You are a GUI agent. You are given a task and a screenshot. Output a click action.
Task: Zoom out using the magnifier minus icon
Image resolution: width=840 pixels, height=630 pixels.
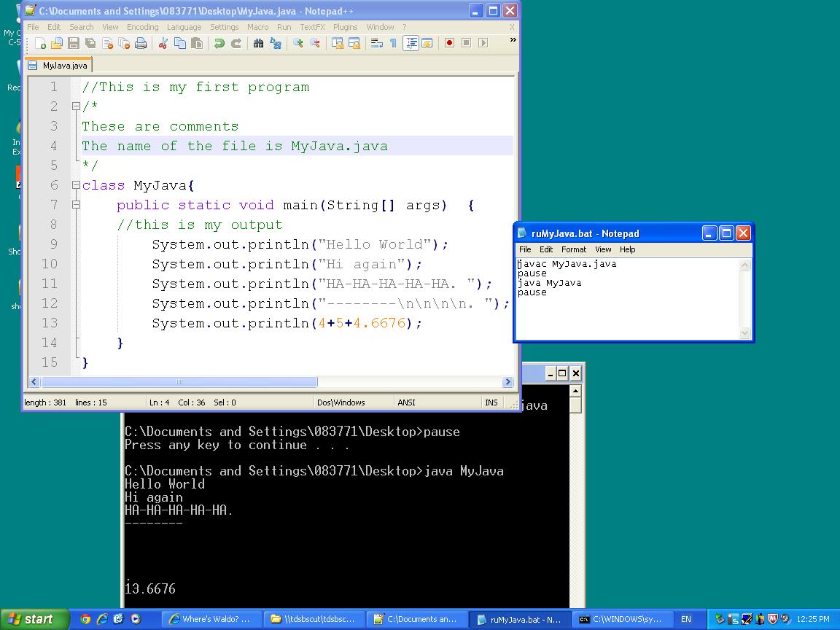[315, 44]
